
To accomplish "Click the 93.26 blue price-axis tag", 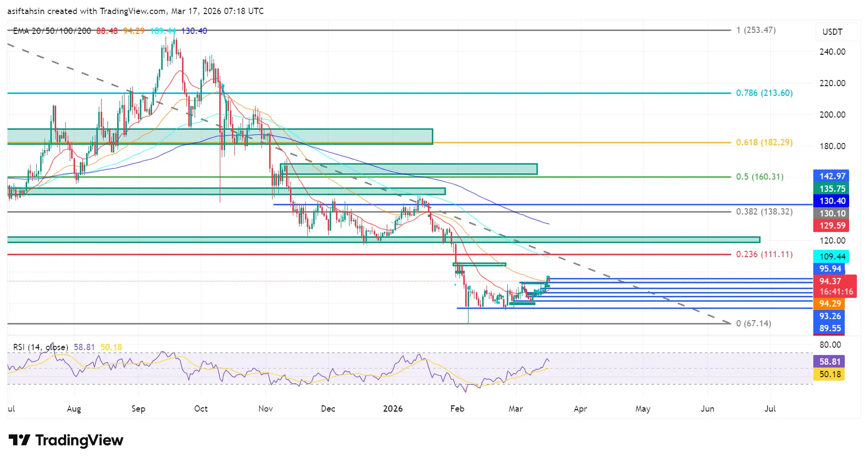I will [829, 316].
